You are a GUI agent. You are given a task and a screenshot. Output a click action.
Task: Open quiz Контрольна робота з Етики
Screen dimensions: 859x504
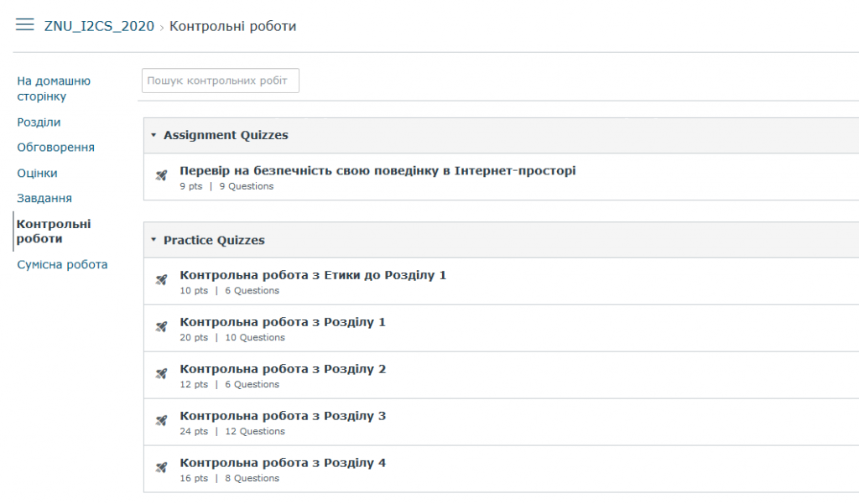(x=313, y=275)
